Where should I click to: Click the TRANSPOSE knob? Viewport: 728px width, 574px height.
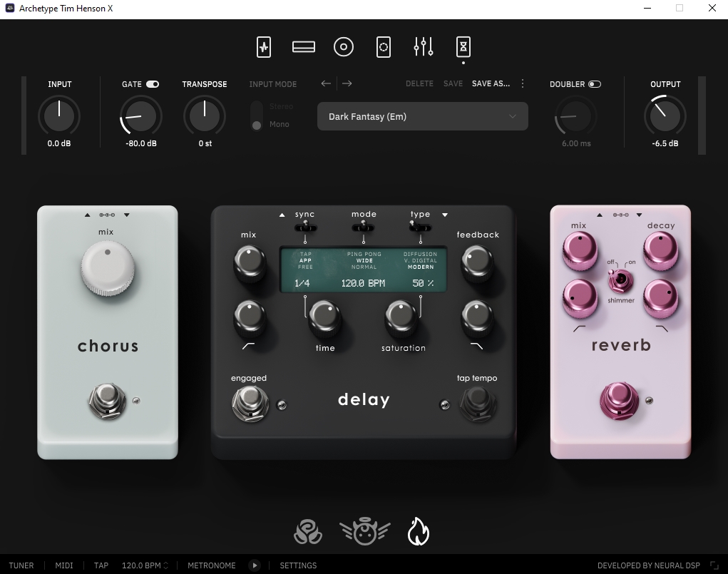pyautogui.click(x=205, y=116)
